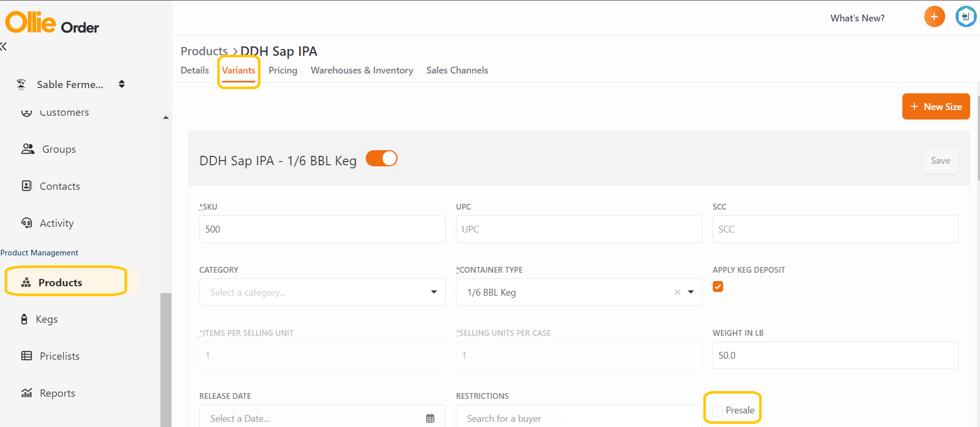Click the Selling Units Per Case field
This screenshot has height=427, width=980.
pyautogui.click(x=579, y=355)
